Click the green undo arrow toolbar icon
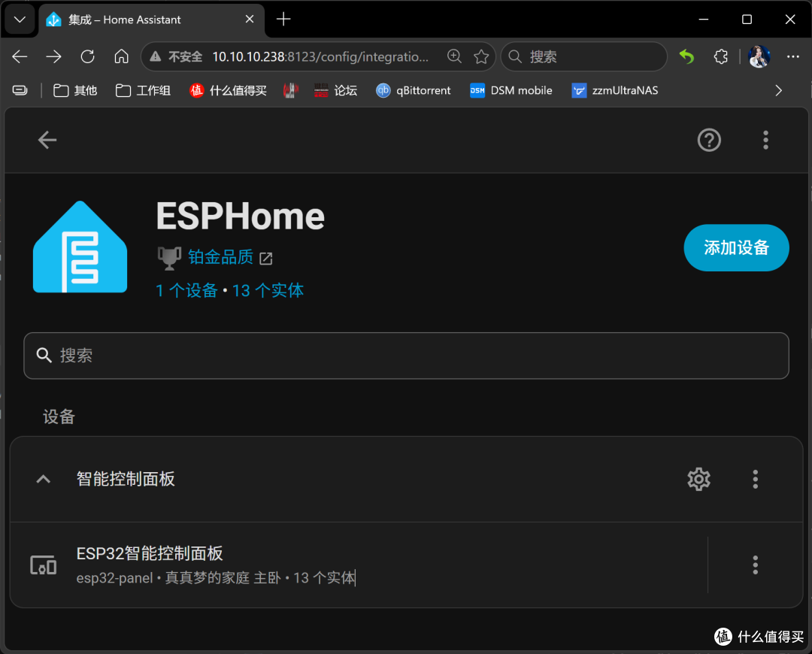The height and width of the screenshot is (654, 812). 686,56
